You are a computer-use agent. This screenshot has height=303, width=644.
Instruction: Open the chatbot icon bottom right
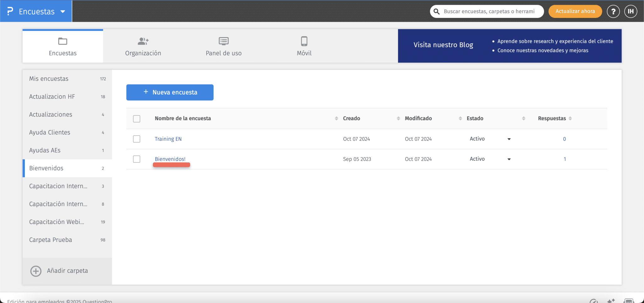628,300
